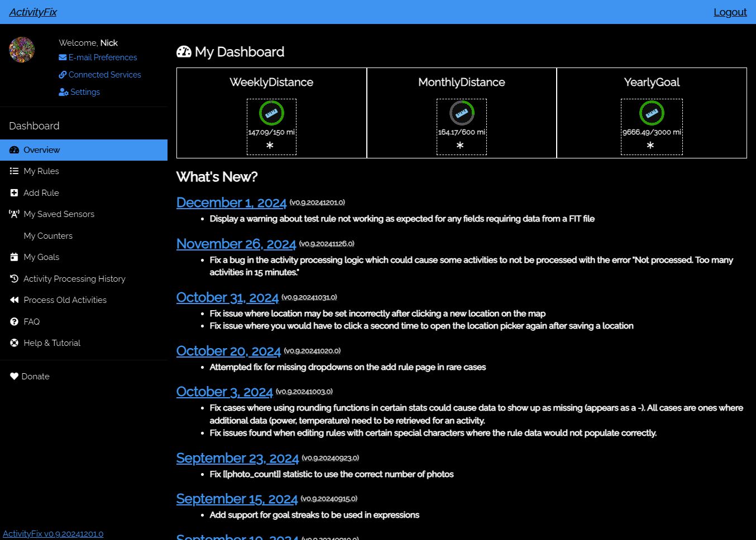The height and width of the screenshot is (540, 756).
Task: Open My Counters
Action: click(x=48, y=235)
